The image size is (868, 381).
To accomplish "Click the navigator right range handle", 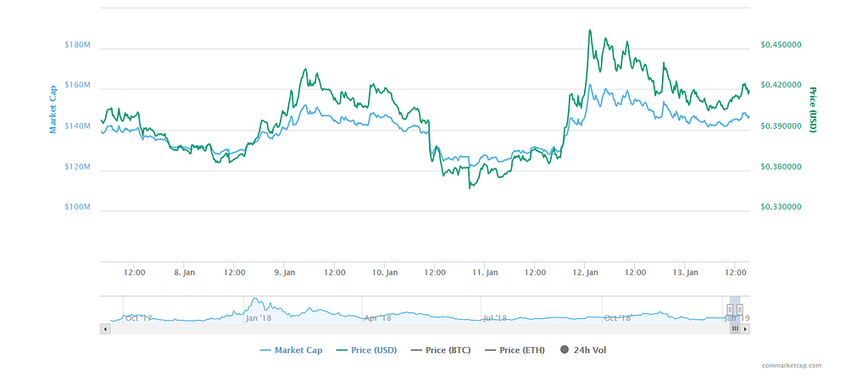I will (x=740, y=310).
